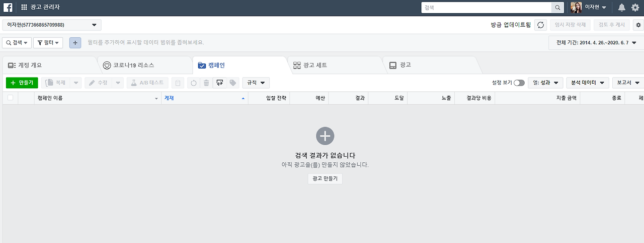Switch to the 코로나19 리소스 tab
The width and height of the screenshot is (644, 243).
(144, 66)
